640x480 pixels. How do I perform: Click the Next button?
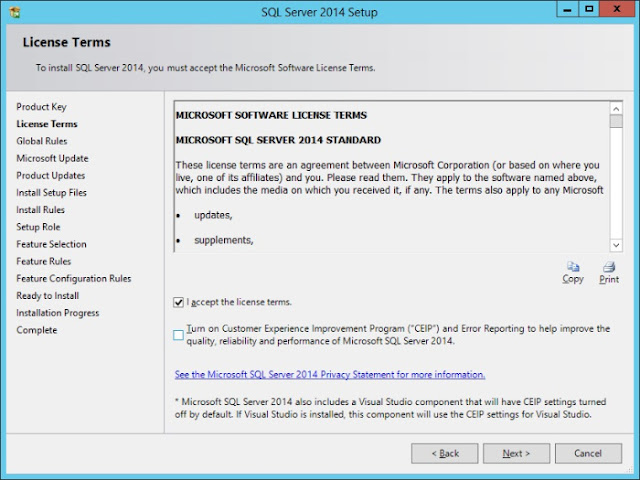click(x=516, y=453)
